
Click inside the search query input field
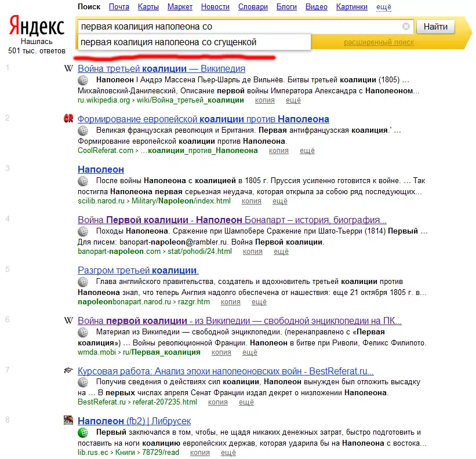click(238, 27)
